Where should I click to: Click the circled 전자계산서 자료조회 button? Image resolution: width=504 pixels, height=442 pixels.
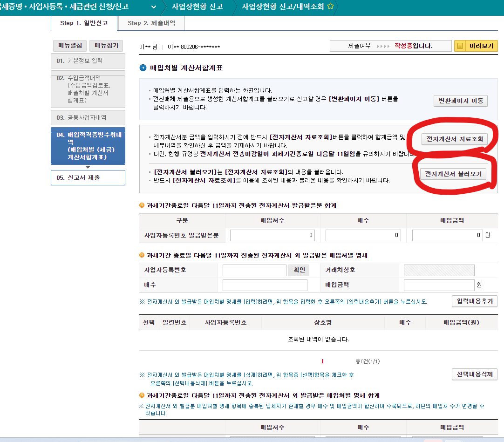pyautogui.click(x=454, y=139)
